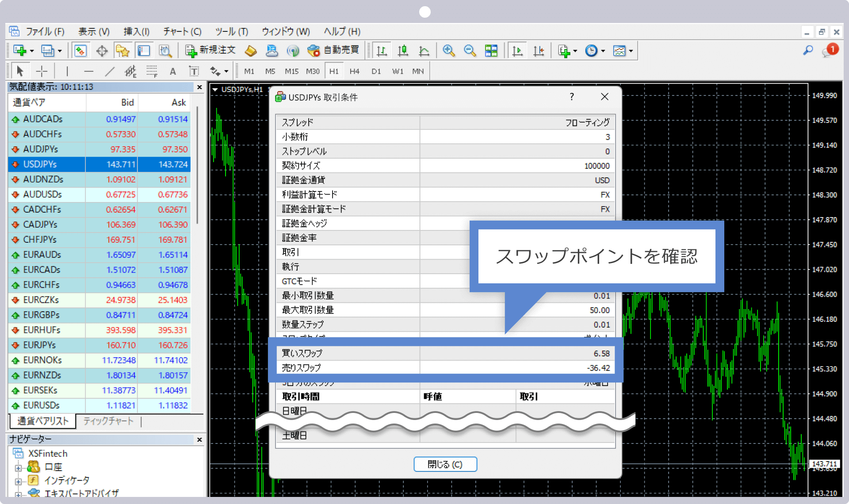Toggle 自動売買 auto trading button
This screenshot has height=504, width=849.
[x=333, y=50]
